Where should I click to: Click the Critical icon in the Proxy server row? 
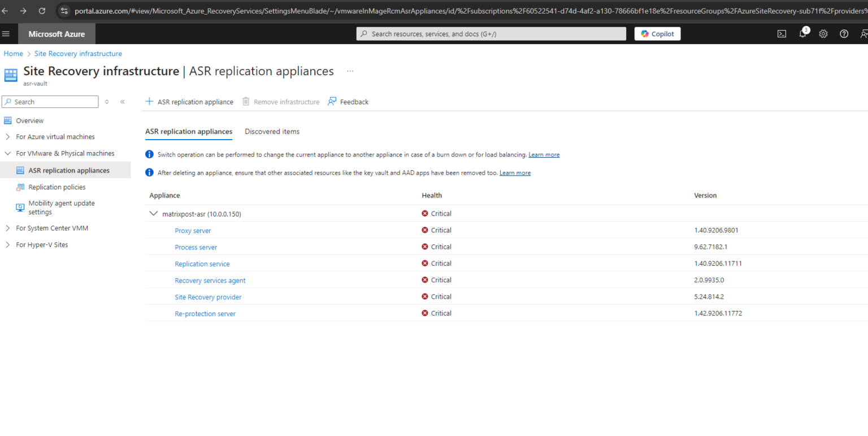425,230
